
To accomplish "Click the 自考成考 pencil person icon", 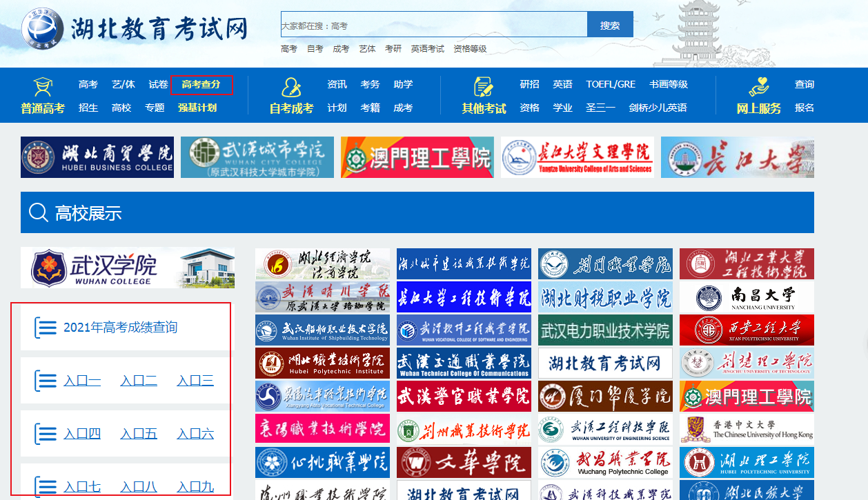I will (291, 87).
